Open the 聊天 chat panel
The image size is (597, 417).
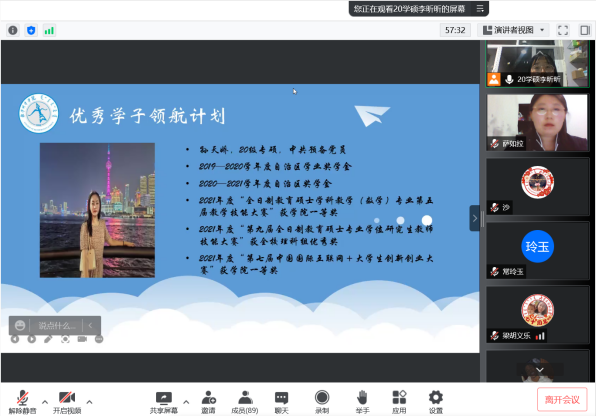[x=281, y=402]
